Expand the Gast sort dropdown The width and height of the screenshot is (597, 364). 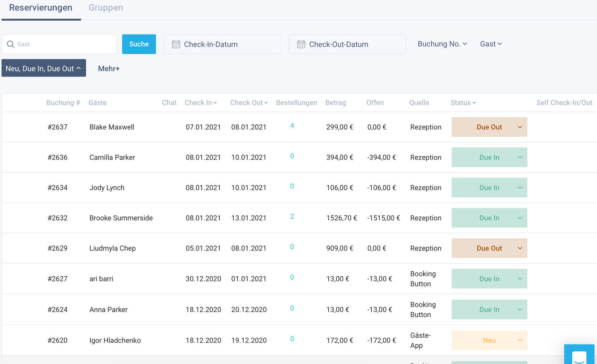coord(491,44)
